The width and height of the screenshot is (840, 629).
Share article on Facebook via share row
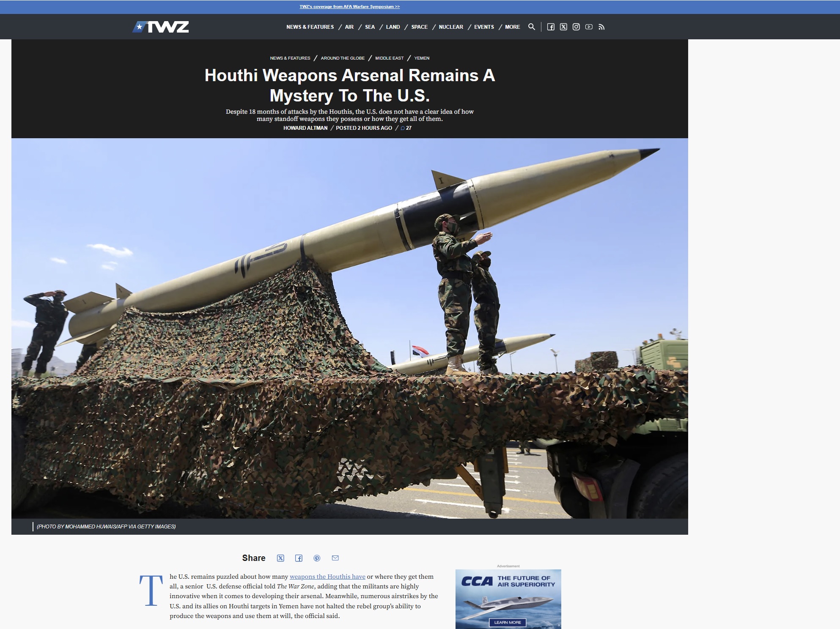(x=299, y=558)
